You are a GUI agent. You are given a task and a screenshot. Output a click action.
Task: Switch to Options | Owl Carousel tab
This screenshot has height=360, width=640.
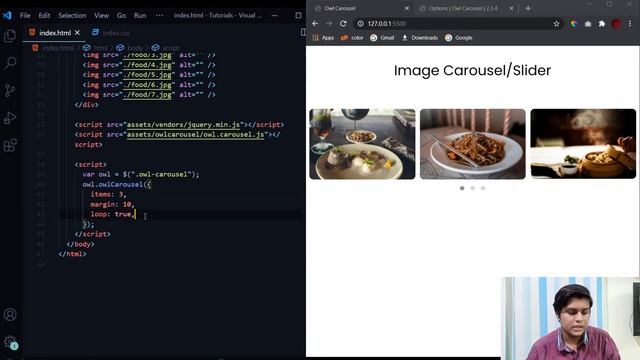463,8
